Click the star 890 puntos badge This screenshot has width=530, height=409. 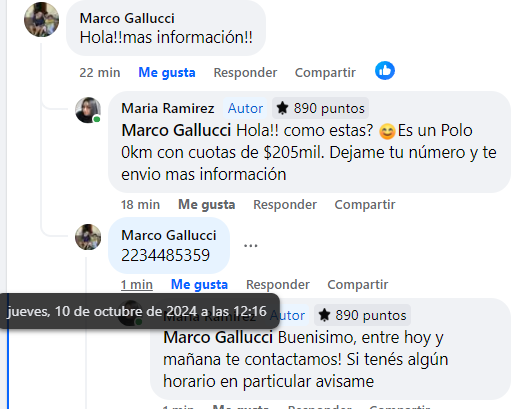[x=320, y=109]
